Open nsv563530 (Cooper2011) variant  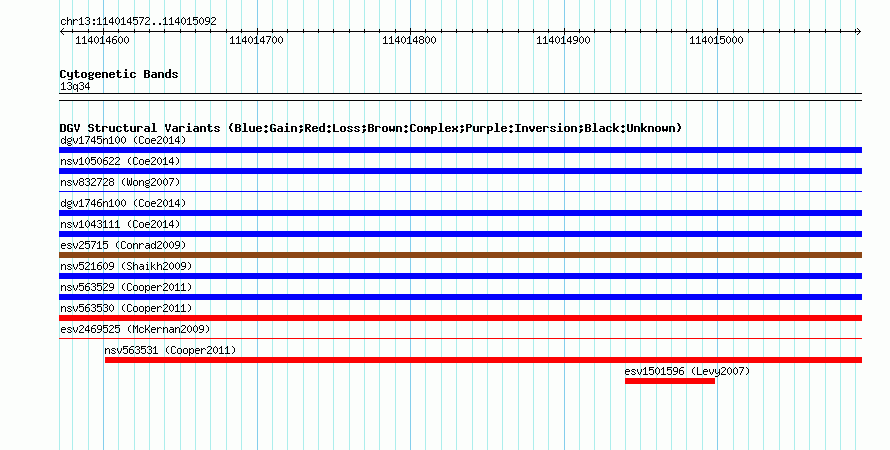[126, 308]
